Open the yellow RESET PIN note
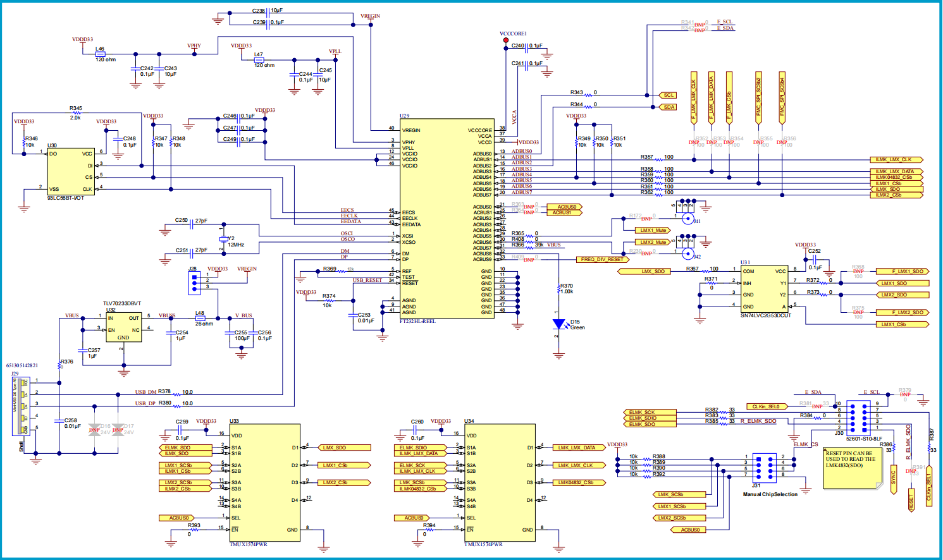This screenshot has width=943, height=560. 853,468
